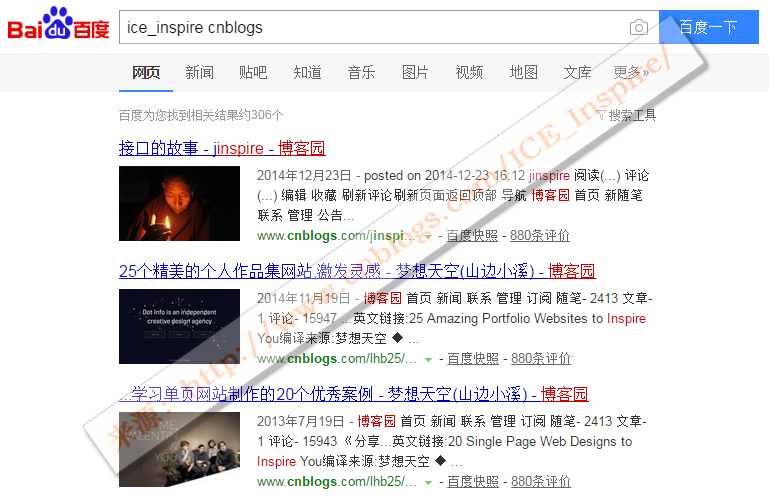Open 880条评价 for 25个精美 result
769x499 pixels.
[x=541, y=359]
